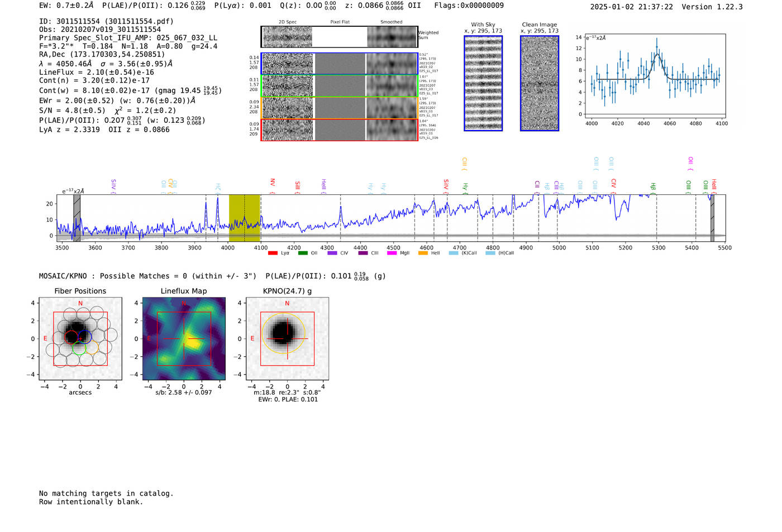
Task: Click the 'Flags:0x00000009' header value
Action: [469, 6]
